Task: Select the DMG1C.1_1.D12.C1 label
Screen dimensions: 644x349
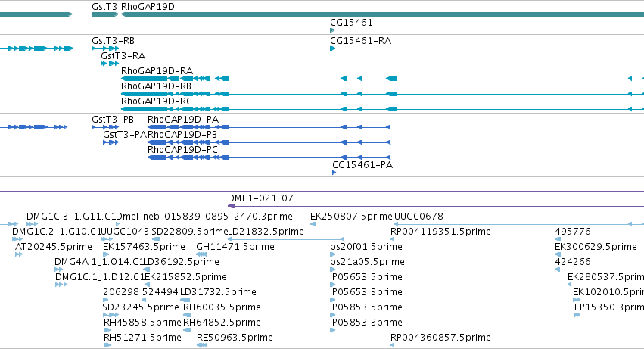Action: coord(100,277)
